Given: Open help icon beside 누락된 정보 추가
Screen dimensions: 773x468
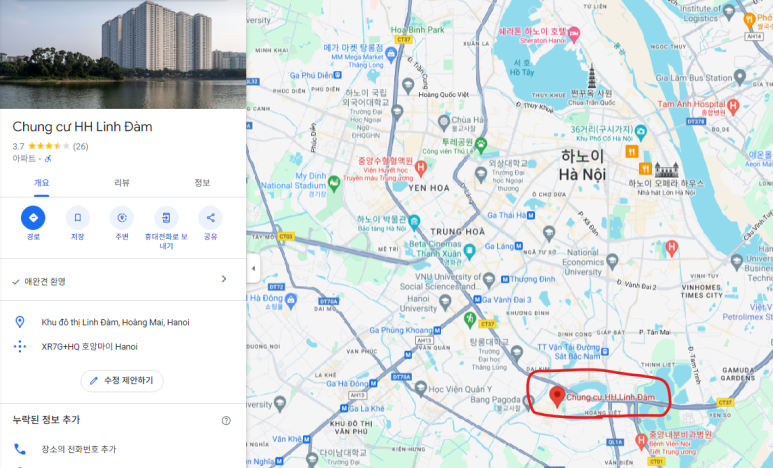Looking at the screenshot, I should pyautogui.click(x=226, y=421).
